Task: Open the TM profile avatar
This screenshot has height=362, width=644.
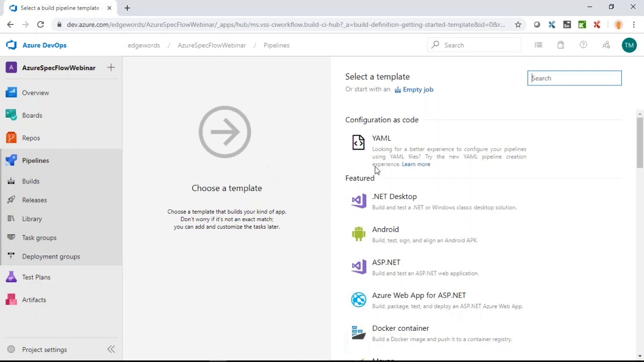Action: pos(629,45)
